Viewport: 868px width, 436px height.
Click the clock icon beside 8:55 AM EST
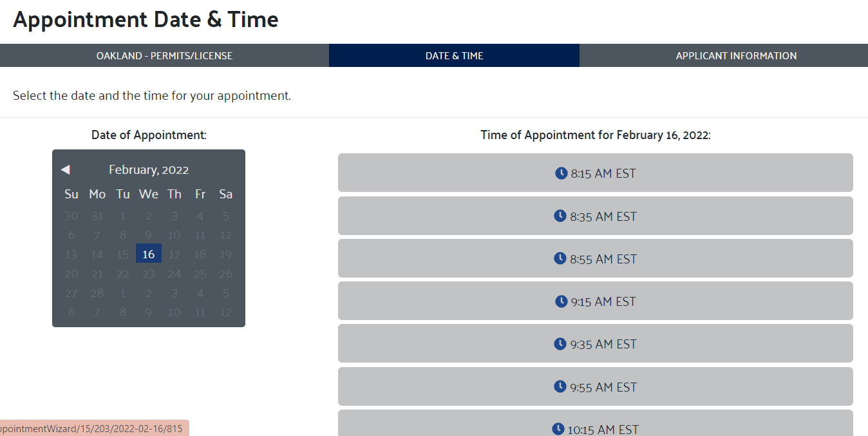560,258
